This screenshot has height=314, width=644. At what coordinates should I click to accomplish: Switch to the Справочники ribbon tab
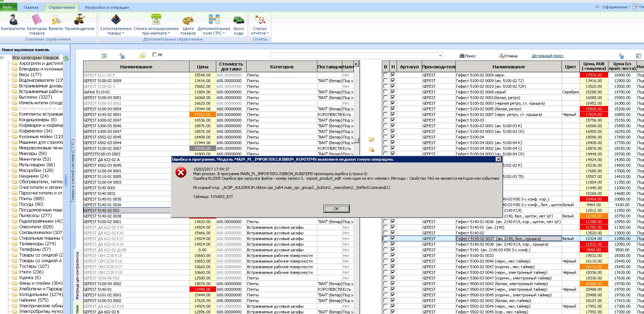pos(62,7)
